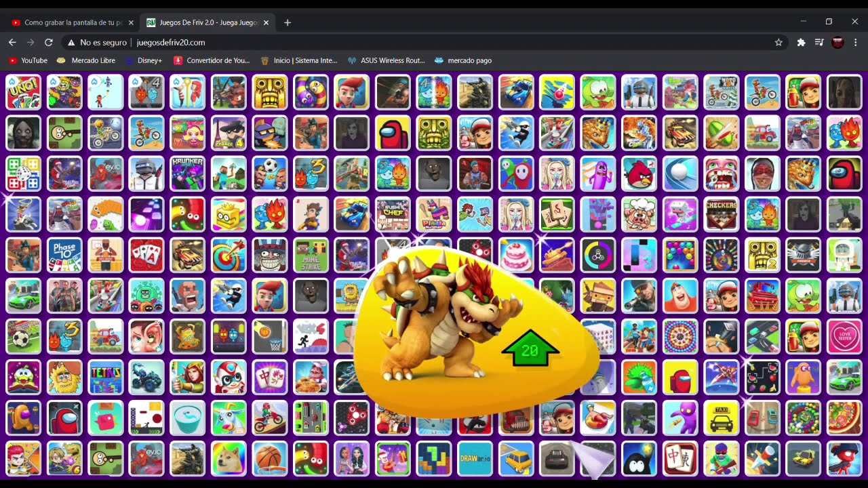Open the Temple Run 2 game

(762, 255)
